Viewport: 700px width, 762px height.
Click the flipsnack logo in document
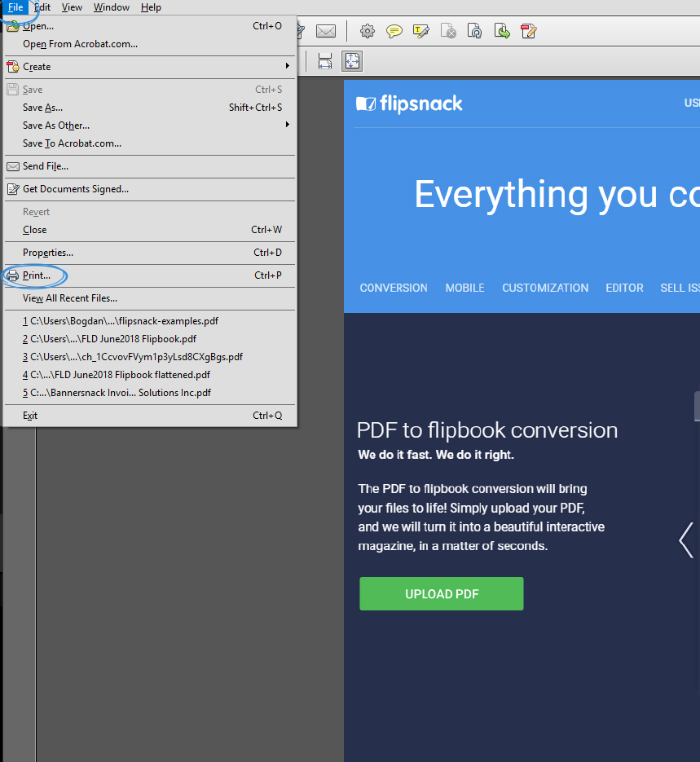coord(409,104)
